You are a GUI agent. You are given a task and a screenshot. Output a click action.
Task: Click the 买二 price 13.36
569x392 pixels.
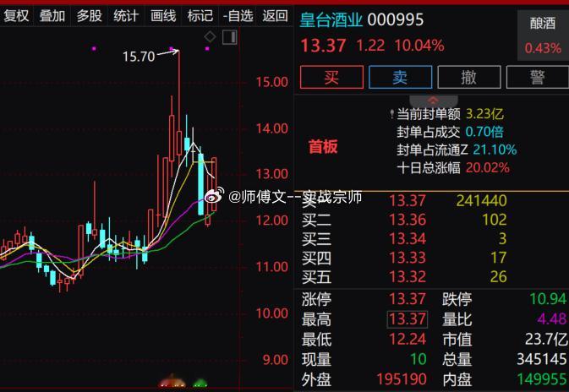pyautogui.click(x=408, y=220)
